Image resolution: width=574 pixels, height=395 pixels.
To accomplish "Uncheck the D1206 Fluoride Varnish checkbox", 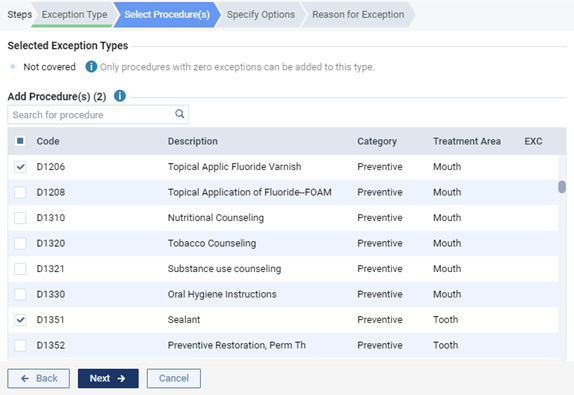I will [x=20, y=167].
